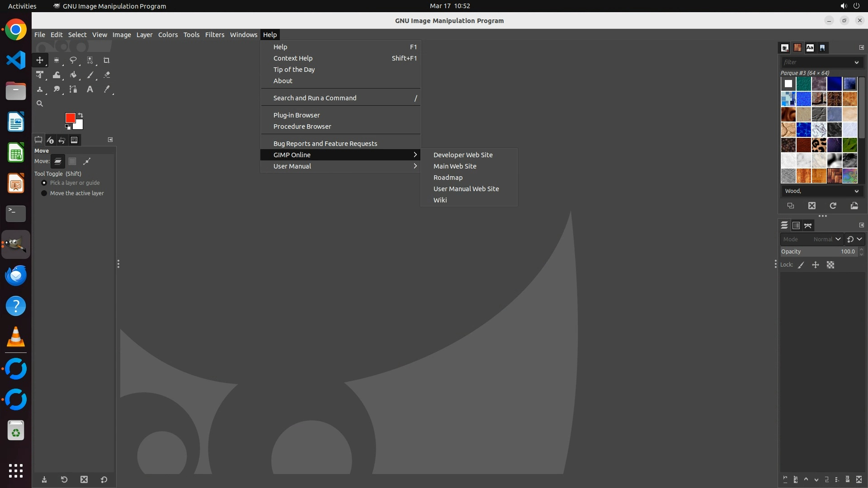Viewport: 868px width, 488px height.
Task: Click the Plug-in Browser menu entry
Action: coord(297,115)
